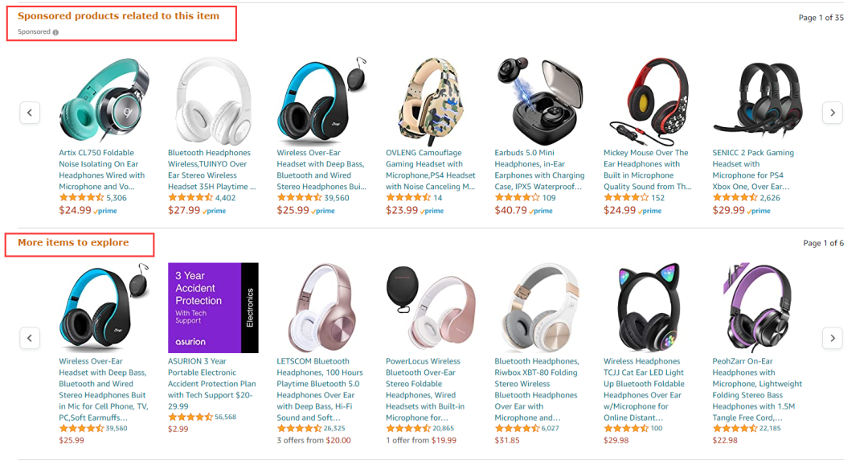Go to previous sponsored products page
This screenshot has width=868, height=465.
click(30, 113)
